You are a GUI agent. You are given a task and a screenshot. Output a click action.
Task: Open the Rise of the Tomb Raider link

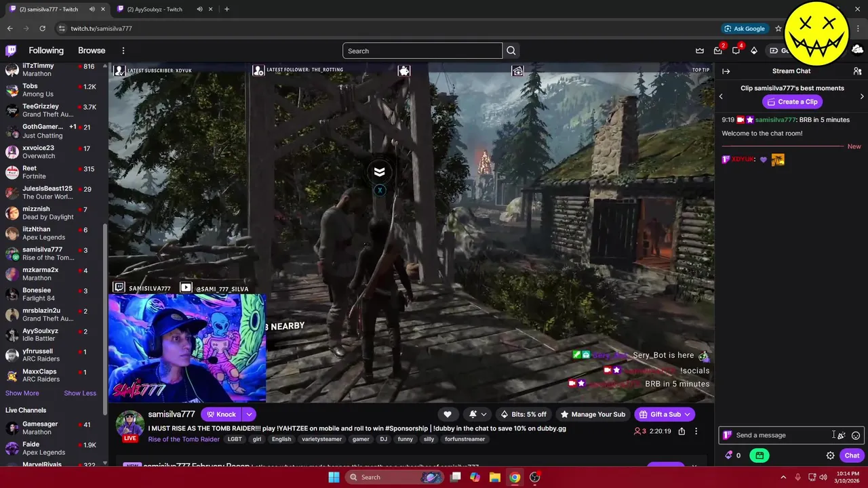184,439
